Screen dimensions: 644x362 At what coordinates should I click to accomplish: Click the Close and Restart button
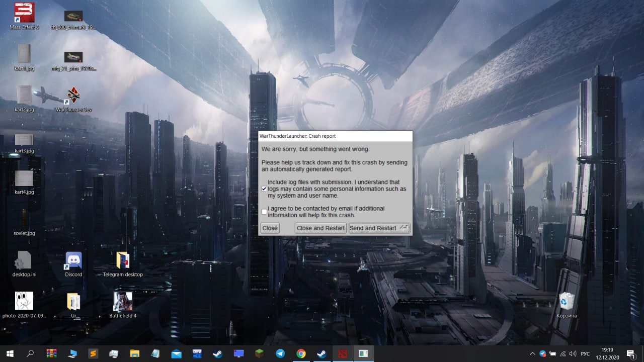pos(320,228)
